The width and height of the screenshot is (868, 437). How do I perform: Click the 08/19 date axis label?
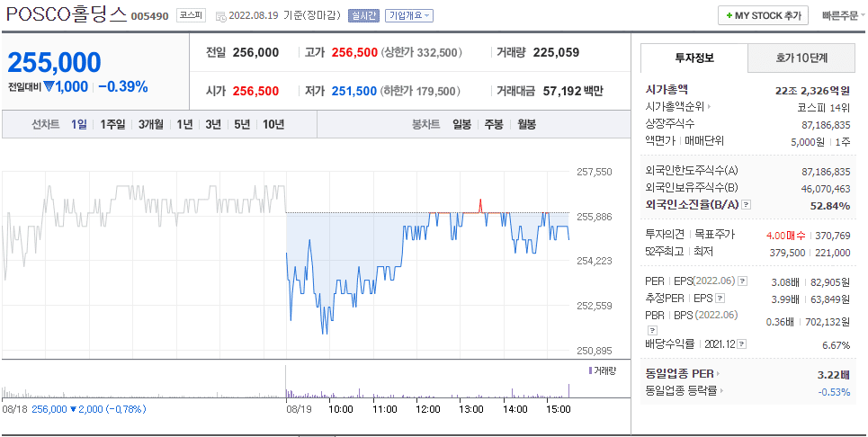coord(298,409)
